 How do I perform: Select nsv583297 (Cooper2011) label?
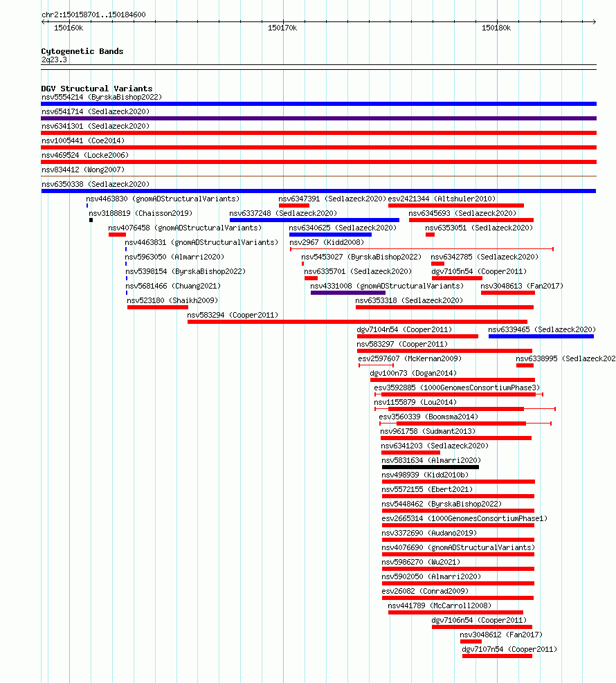point(403,344)
